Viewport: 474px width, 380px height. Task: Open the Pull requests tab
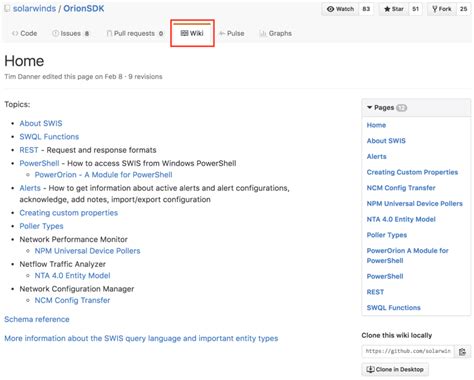click(x=135, y=33)
